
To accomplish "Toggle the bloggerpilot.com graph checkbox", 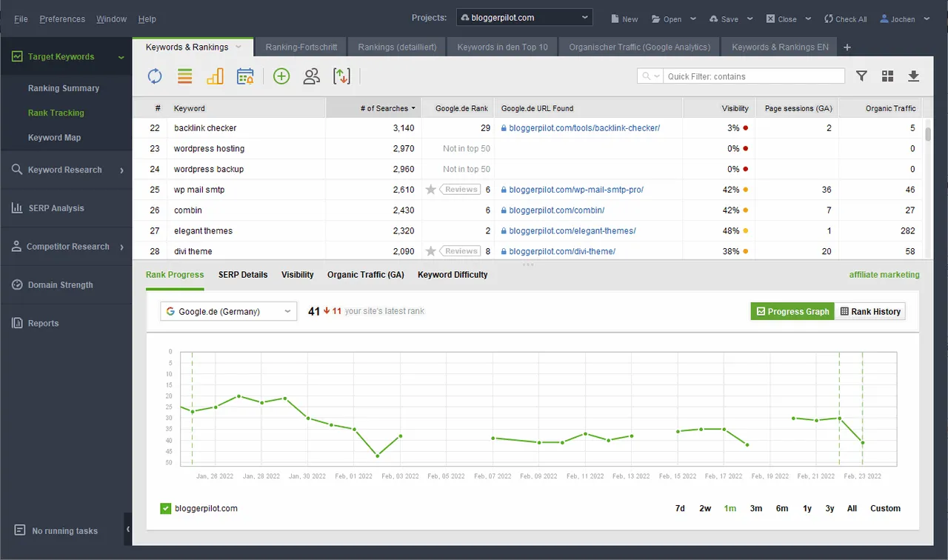I will click(x=166, y=508).
